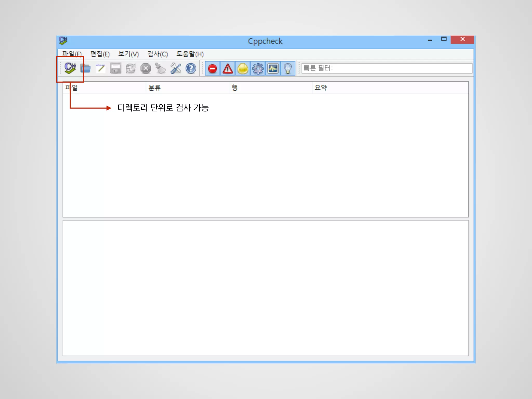This screenshot has width=532, height=399.
Task: Click the 빠른 필터 input field
Action: 387,68
